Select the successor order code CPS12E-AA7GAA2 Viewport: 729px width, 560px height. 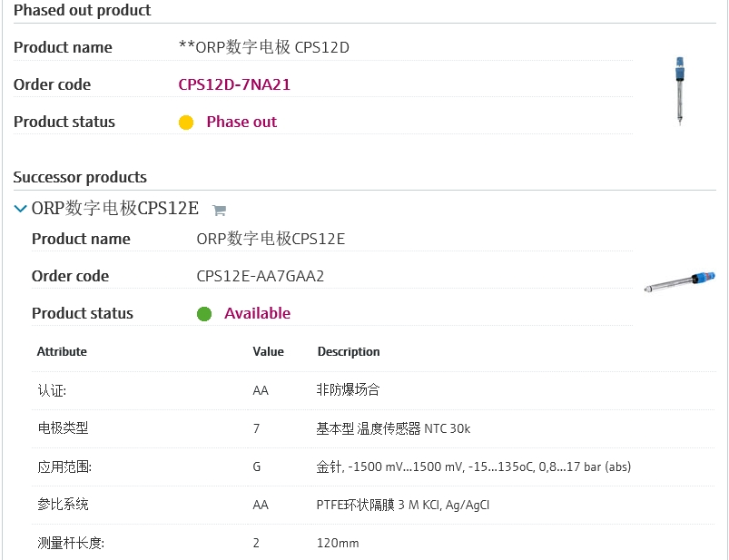point(260,276)
